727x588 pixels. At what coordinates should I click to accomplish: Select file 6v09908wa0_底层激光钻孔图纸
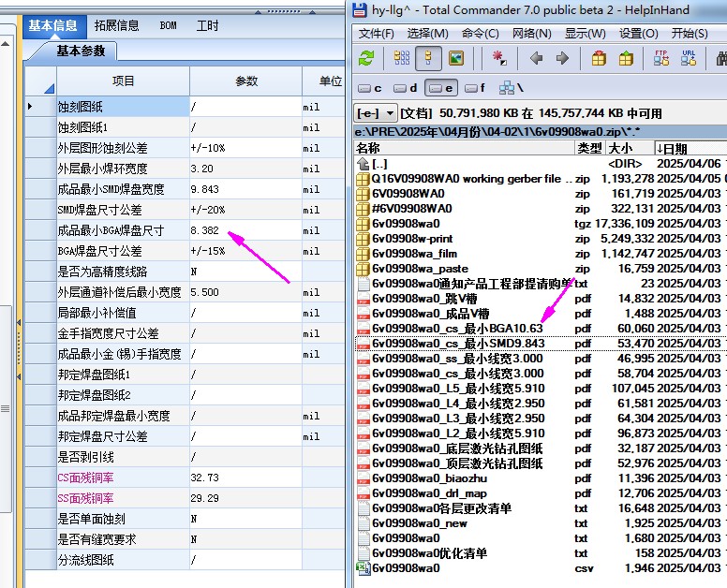click(x=457, y=448)
